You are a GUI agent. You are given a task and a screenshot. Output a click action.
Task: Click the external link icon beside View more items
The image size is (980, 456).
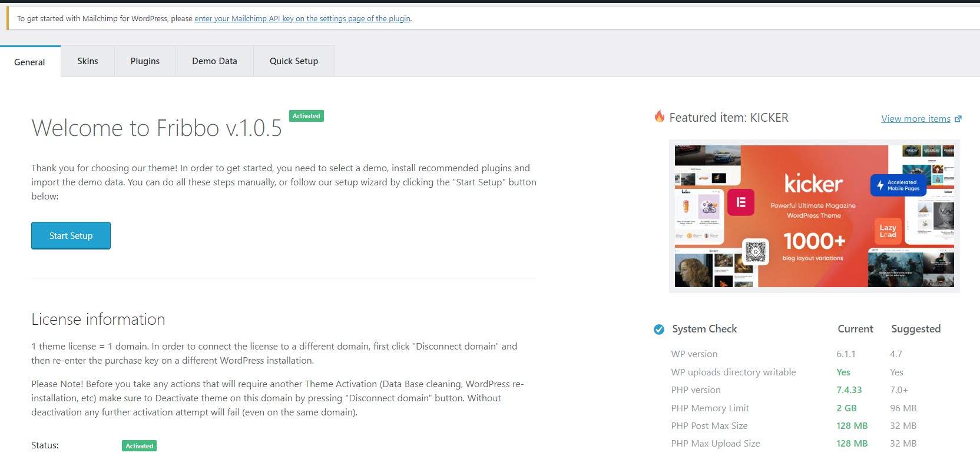tap(958, 119)
